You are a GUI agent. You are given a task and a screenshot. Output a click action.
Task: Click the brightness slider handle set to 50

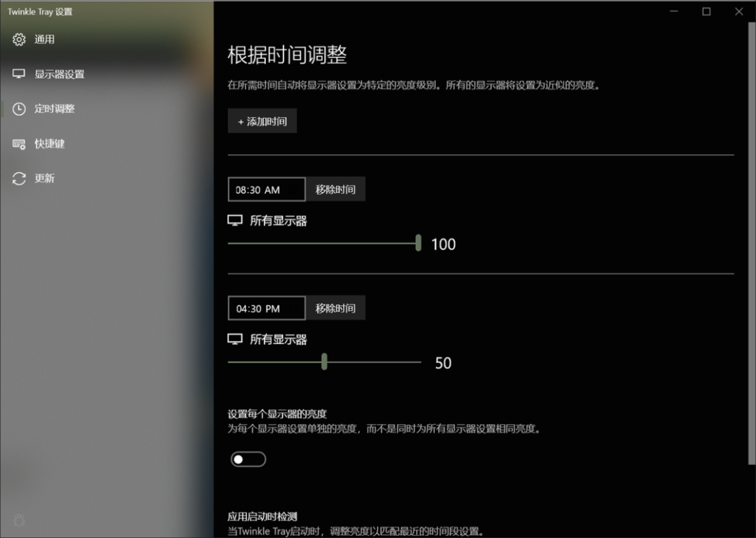pyautogui.click(x=323, y=362)
